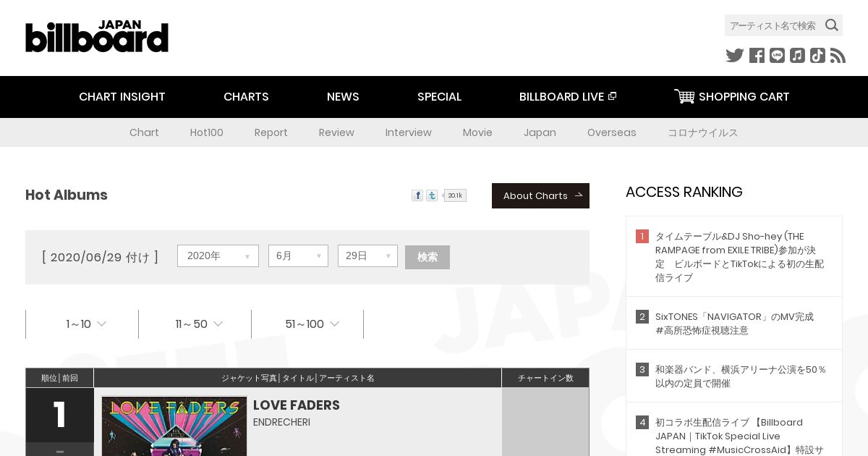The width and height of the screenshot is (868, 456).
Task: Open the TikTok icon link
Action: point(817,56)
